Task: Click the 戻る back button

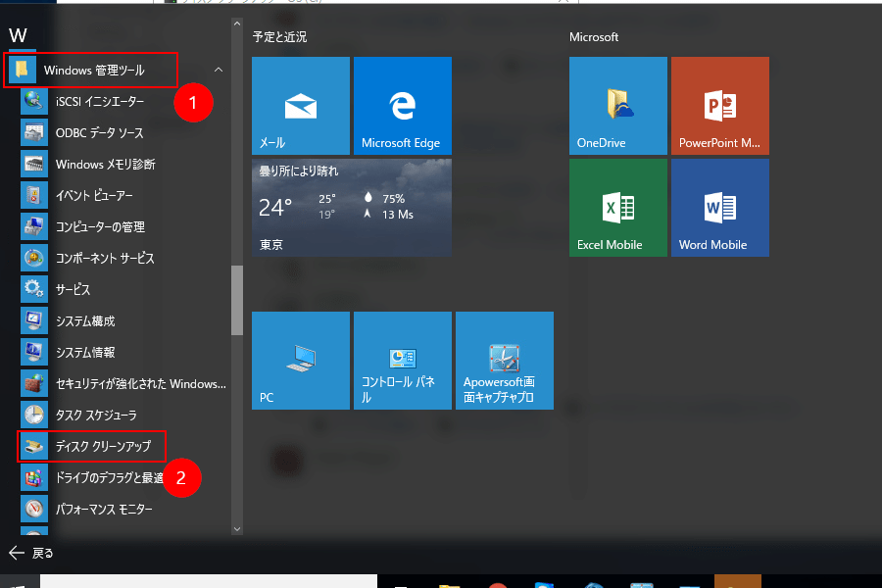Action: pyautogui.click(x=29, y=552)
